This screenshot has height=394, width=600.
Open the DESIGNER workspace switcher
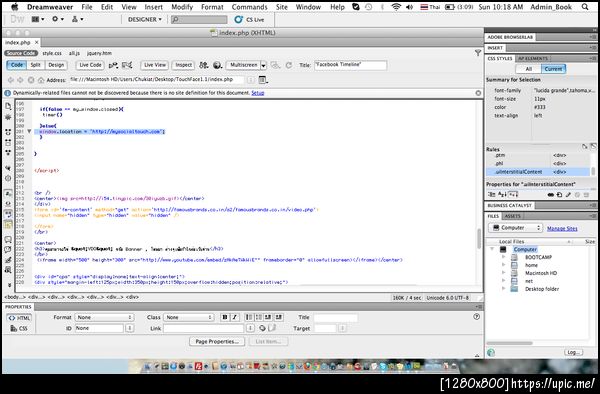click(x=145, y=19)
